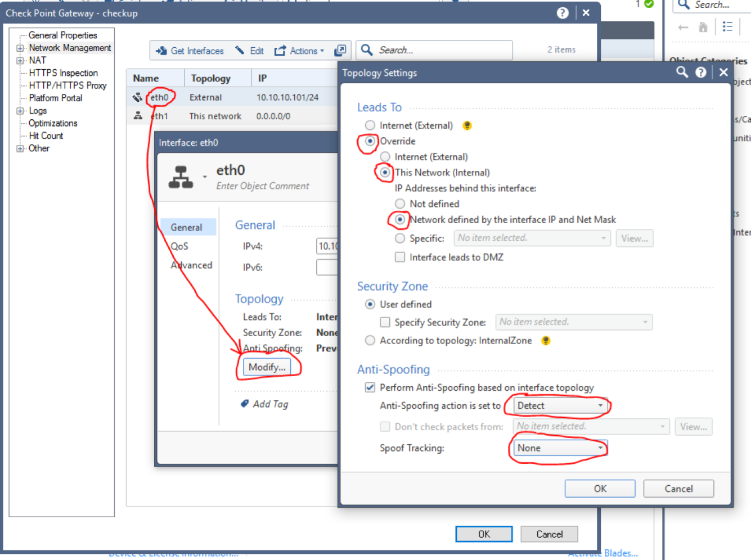Viewport: 751px width, 560px height.
Task: Open the Actions toolbar dropdown
Action: click(x=299, y=51)
